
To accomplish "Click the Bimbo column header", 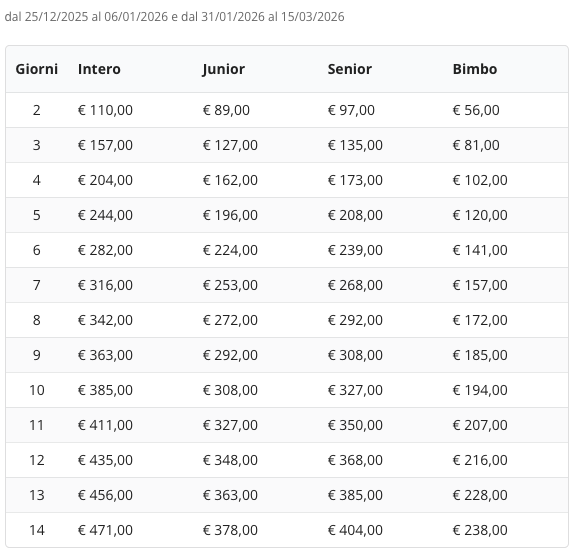I will (x=475, y=69).
